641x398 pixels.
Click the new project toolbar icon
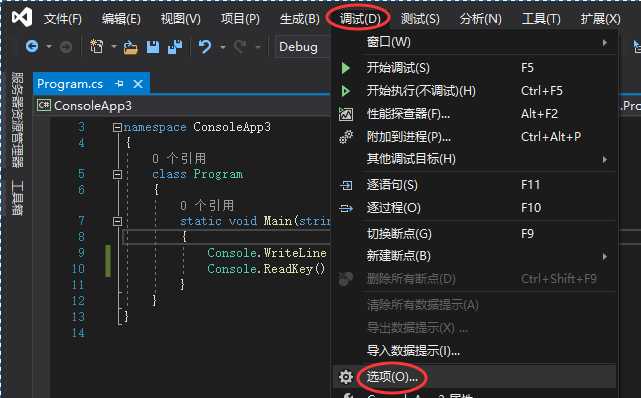(x=97, y=47)
